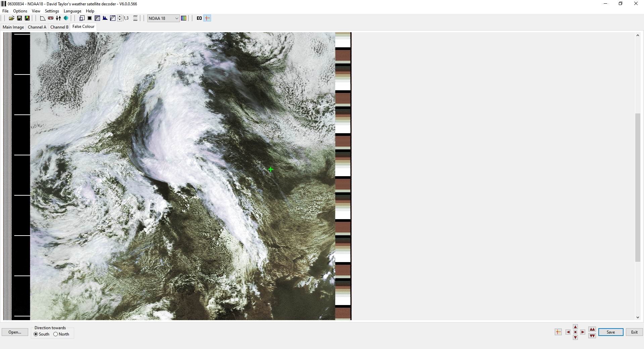644x349 pixels.
Task: Open the Help menu
Action: pos(90,11)
